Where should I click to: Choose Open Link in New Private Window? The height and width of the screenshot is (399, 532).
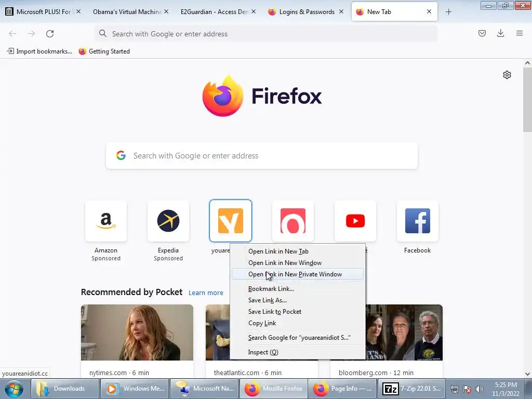(x=298, y=274)
